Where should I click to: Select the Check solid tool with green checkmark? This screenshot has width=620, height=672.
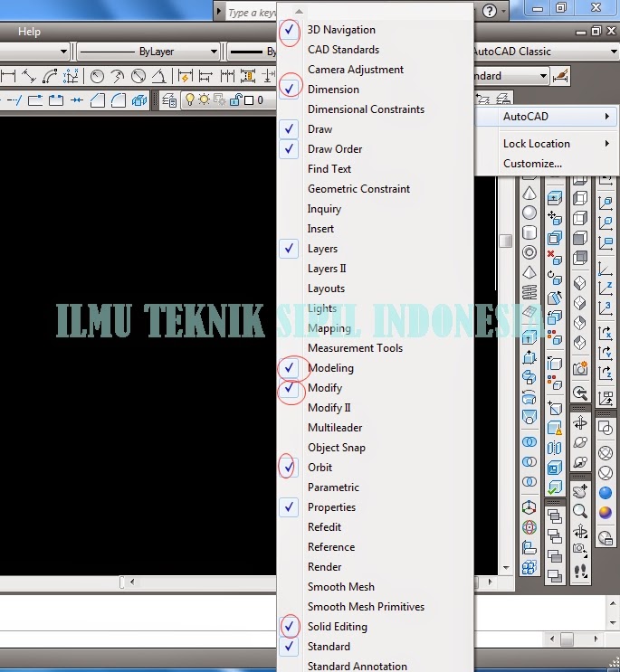[555, 487]
